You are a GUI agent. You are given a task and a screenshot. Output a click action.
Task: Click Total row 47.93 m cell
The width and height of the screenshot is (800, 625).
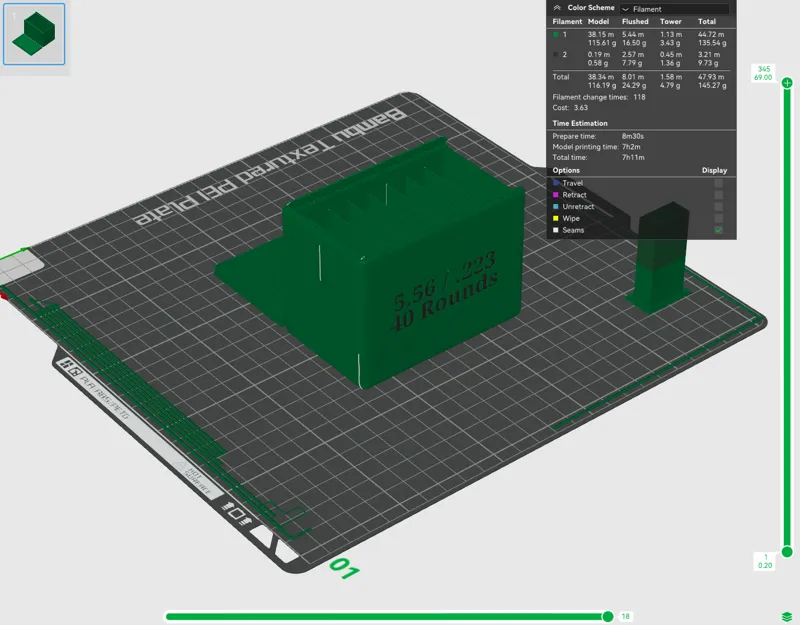click(711, 77)
